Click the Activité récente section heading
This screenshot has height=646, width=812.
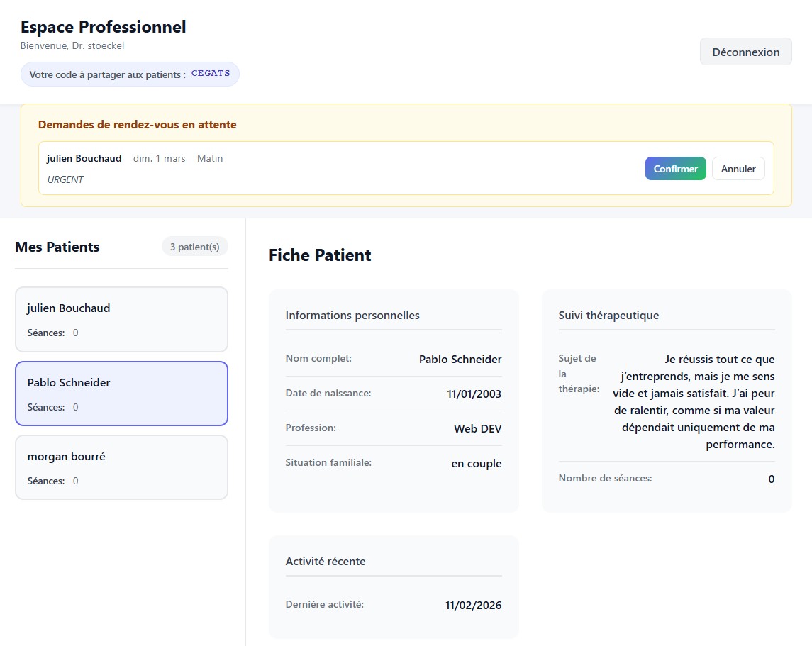(326, 562)
